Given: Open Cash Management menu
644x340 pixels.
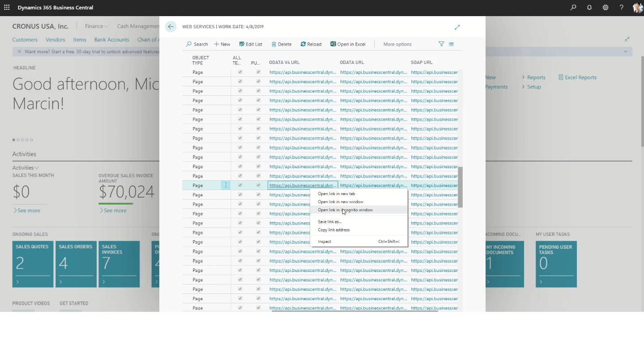Looking at the screenshot, I should point(138,26).
